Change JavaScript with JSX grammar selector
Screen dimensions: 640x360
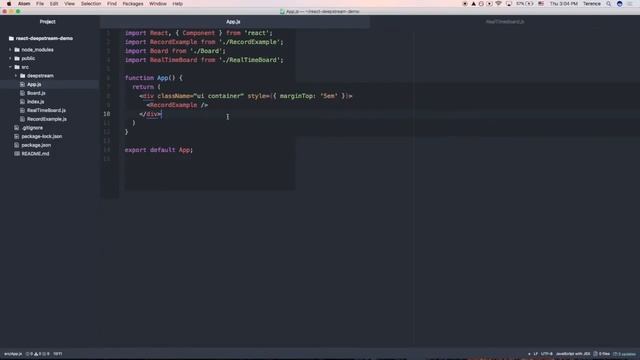tap(573, 354)
